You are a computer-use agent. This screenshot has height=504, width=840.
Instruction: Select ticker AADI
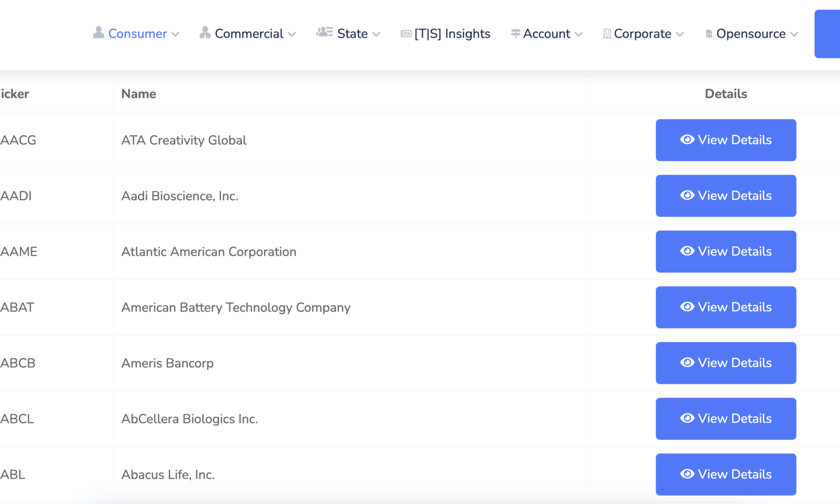point(16,196)
